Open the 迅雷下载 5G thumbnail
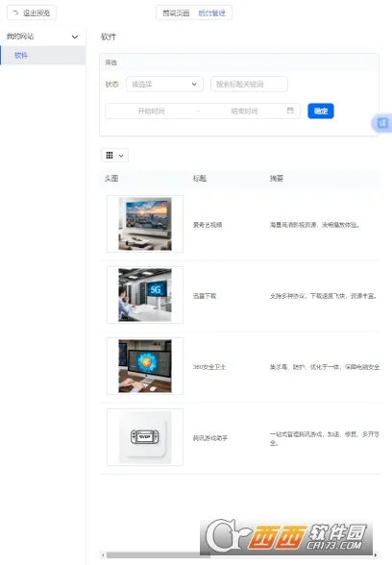392x565 pixels. tap(145, 295)
